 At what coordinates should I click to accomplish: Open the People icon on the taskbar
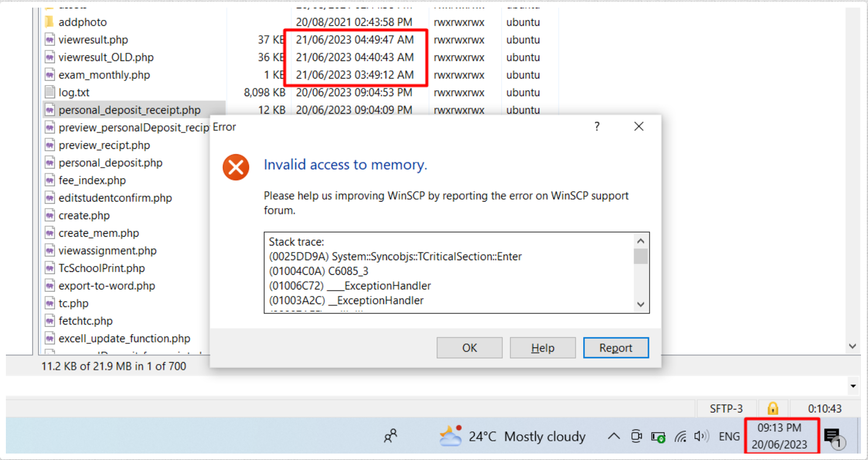(x=390, y=436)
